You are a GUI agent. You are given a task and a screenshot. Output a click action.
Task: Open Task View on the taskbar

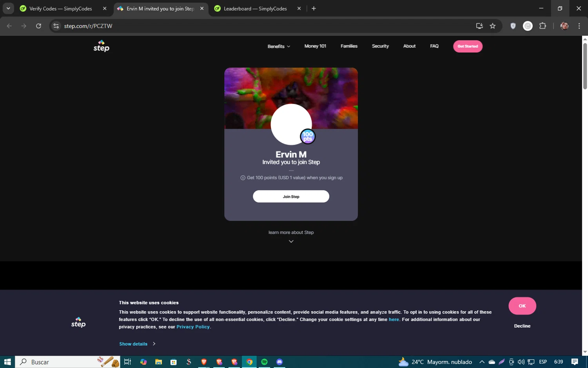(127, 362)
